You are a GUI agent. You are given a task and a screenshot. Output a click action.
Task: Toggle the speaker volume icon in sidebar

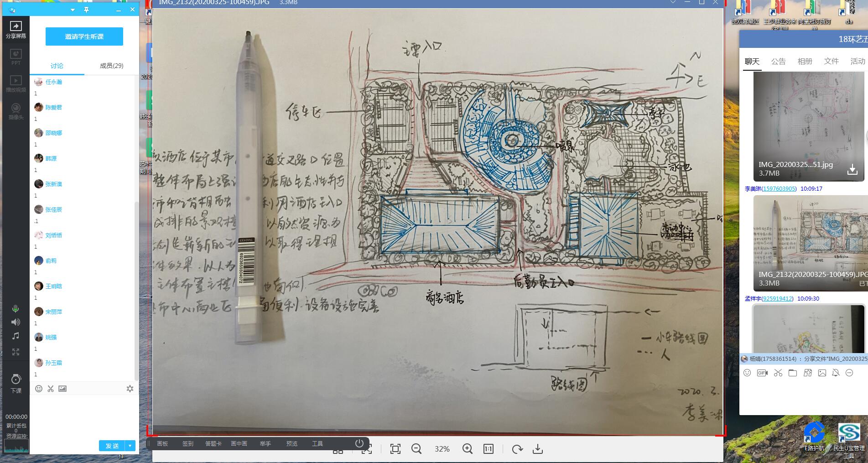click(x=16, y=322)
